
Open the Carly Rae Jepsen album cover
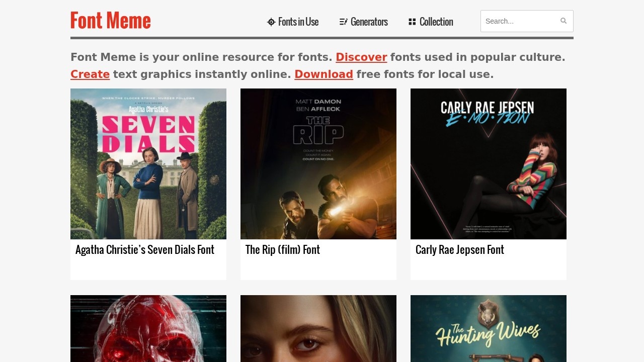pyautogui.click(x=489, y=164)
